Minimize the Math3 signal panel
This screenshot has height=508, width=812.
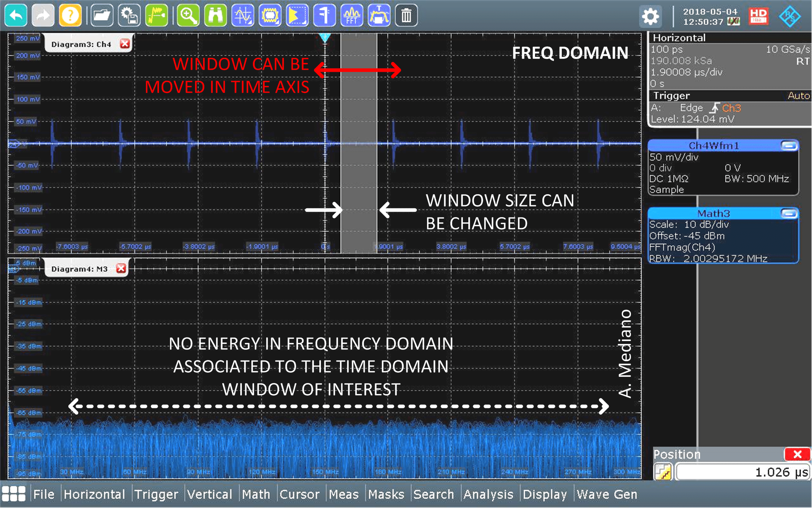point(789,213)
